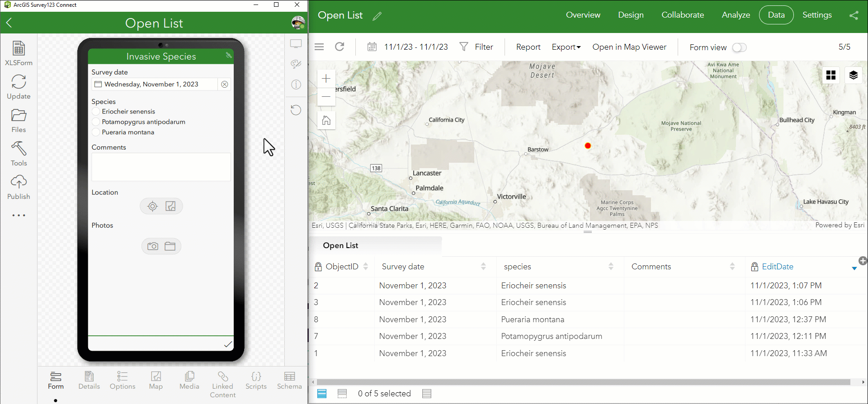Open the basemap gallery grid icon
The width and height of the screenshot is (868, 404).
pos(831,75)
